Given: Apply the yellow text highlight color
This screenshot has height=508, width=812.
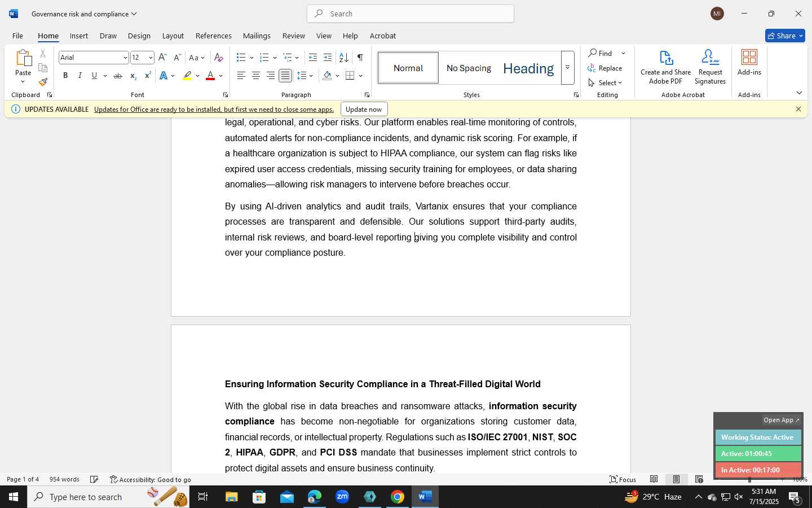Looking at the screenshot, I should pyautogui.click(x=187, y=76).
